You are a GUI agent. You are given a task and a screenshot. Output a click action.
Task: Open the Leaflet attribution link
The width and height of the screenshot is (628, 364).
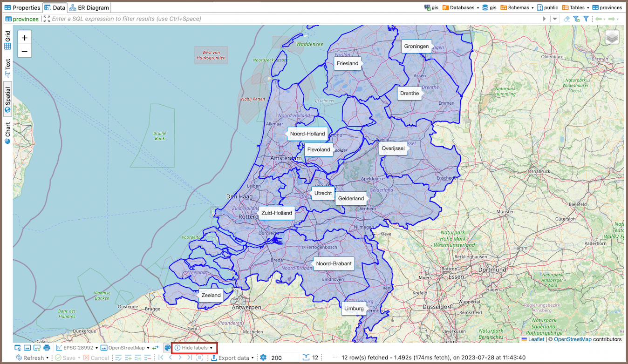tap(535, 339)
